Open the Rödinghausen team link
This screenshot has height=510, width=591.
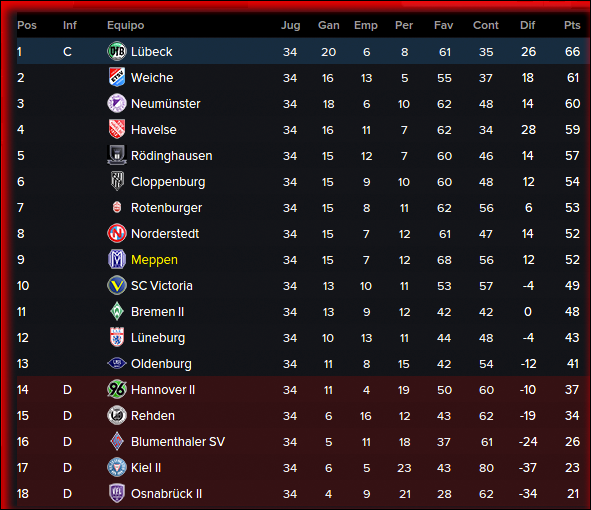(x=171, y=156)
